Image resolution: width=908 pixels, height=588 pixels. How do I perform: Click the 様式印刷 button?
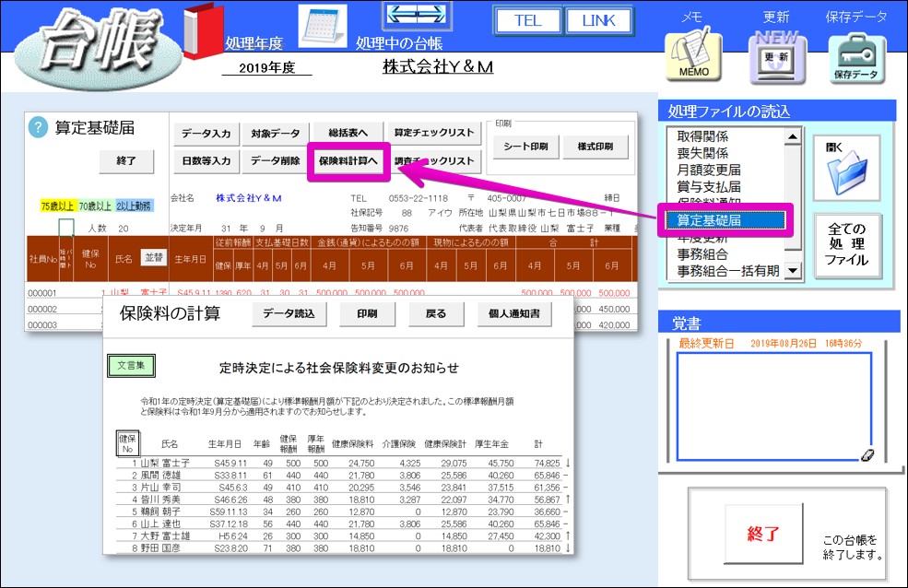click(x=596, y=147)
